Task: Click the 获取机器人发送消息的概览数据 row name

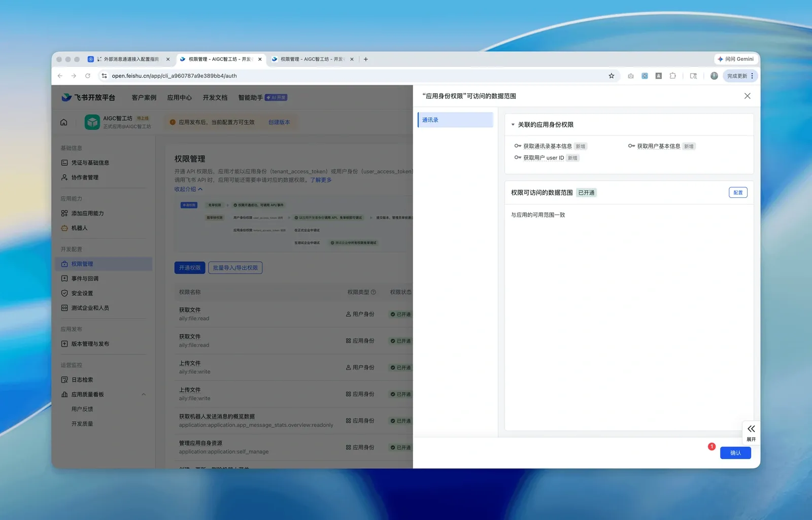Action: [x=217, y=417]
